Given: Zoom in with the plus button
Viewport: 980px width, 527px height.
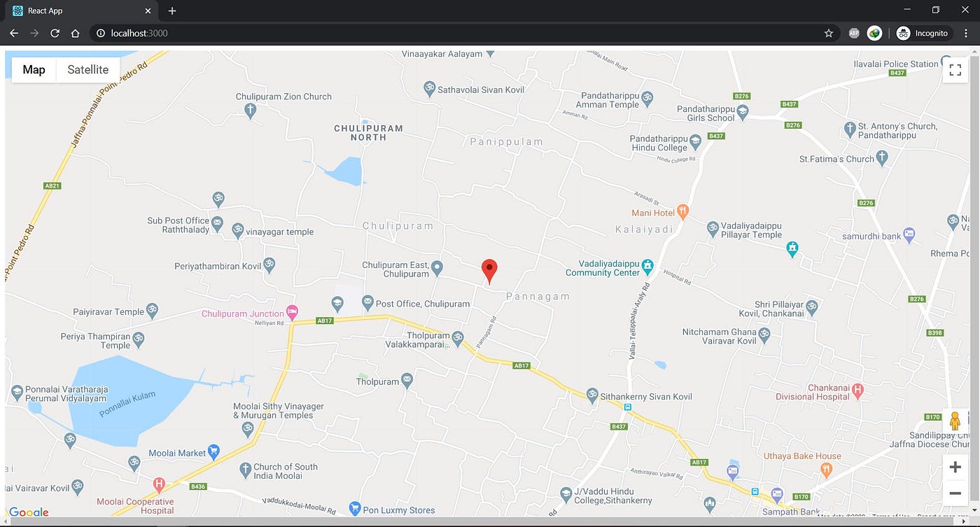Looking at the screenshot, I should click(955, 468).
